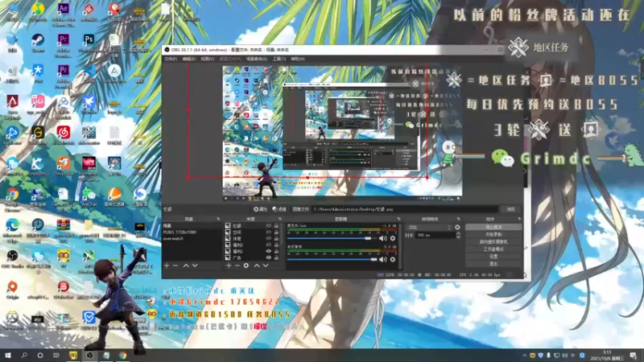Click the 麦克风/Aux volume slider

tap(332, 238)
